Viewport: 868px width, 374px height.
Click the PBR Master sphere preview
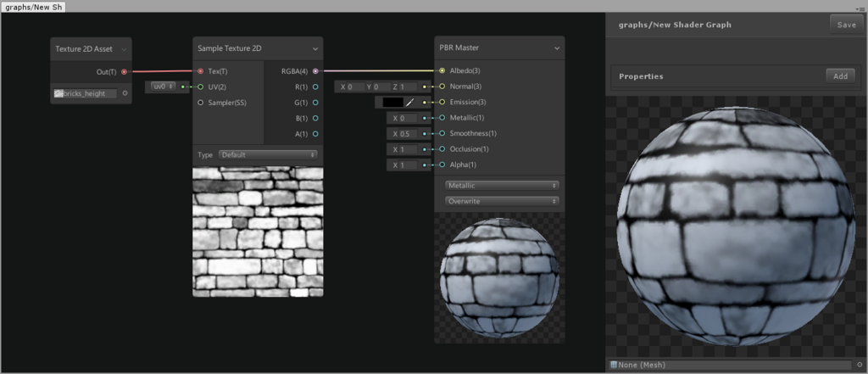(499, 277)
